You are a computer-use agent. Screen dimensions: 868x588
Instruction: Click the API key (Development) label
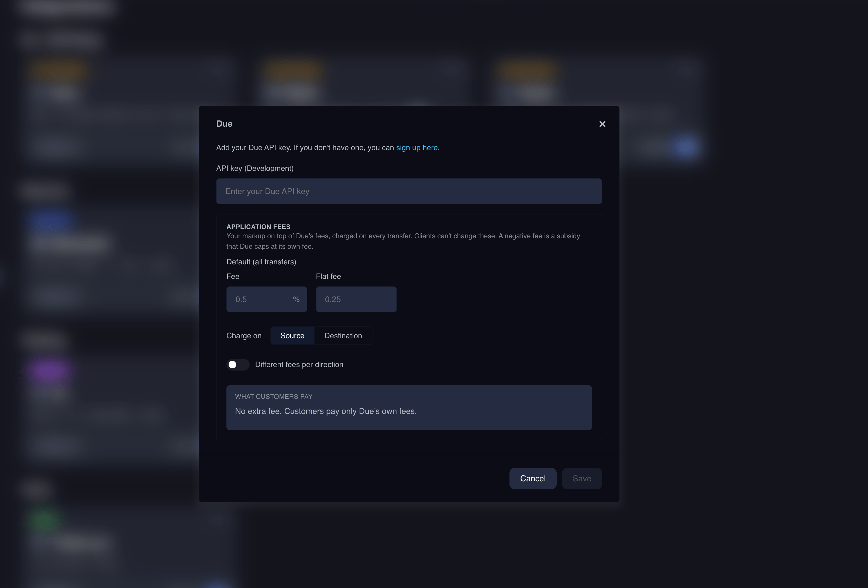[255, 169]
